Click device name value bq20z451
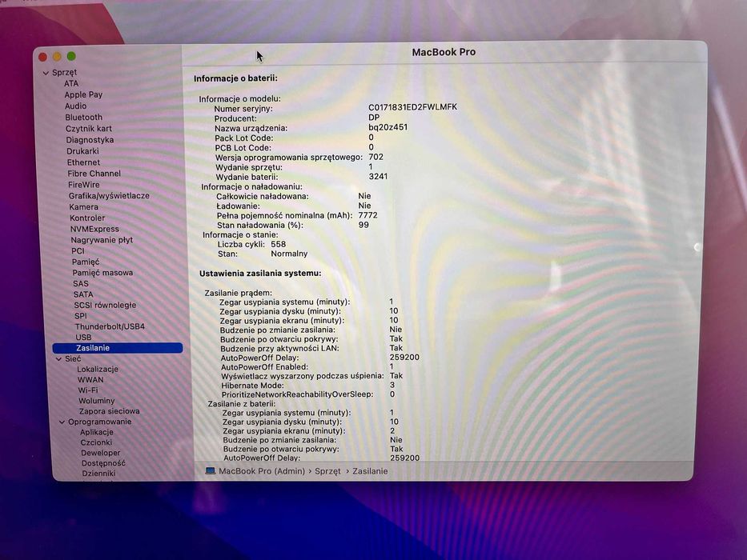The height and width of the screenshot is (560, 747). 388,127
